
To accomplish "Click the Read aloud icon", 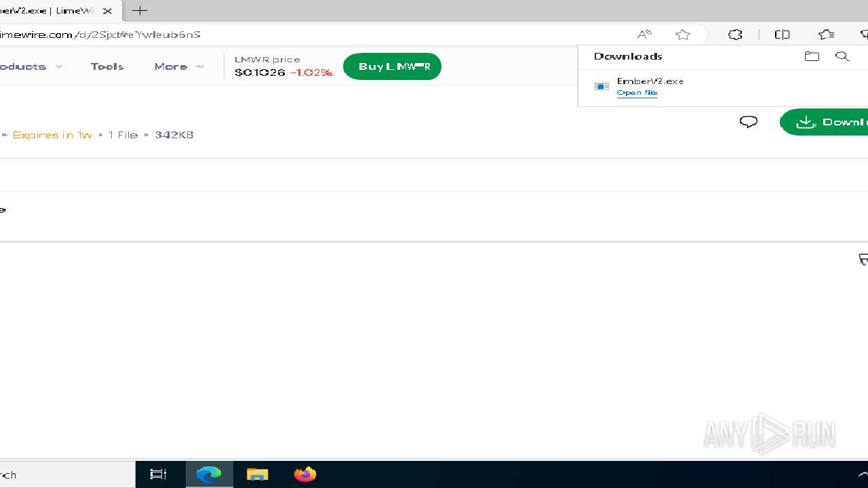I will point(644,35).
